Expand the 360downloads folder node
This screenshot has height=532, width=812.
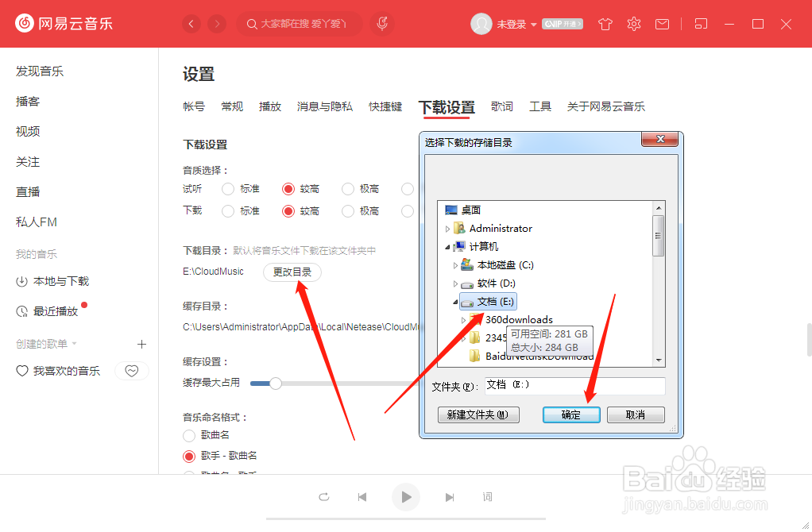click(x=464, y=320)
